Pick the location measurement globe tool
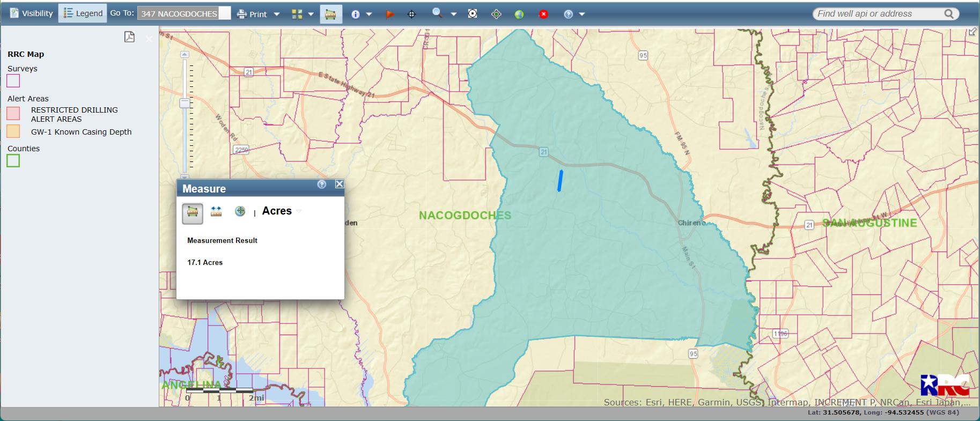This screenshot has width=980, height=421. (x=240, y=211)
